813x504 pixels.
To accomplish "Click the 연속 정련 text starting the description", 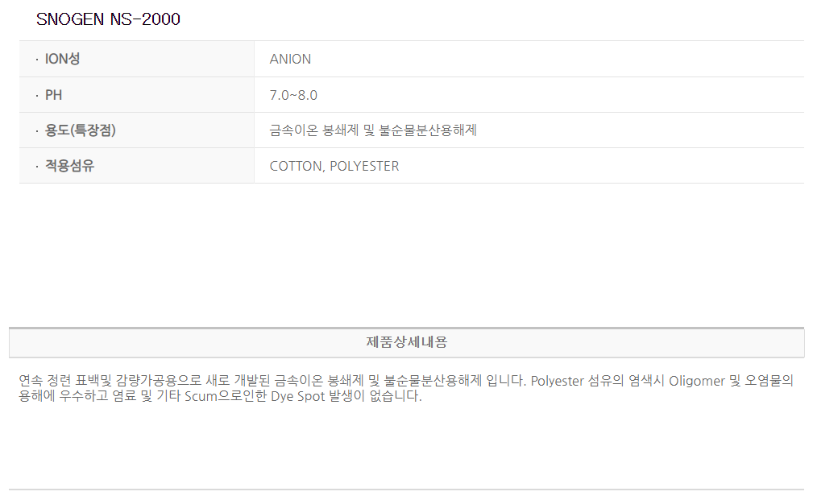I will pyautogui.click(x=50, y=381).
